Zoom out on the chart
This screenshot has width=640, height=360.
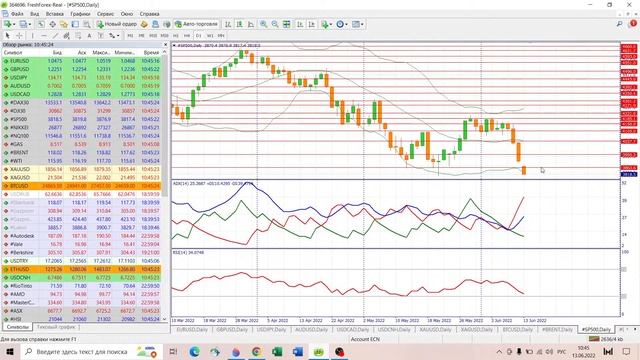[275, 24]
